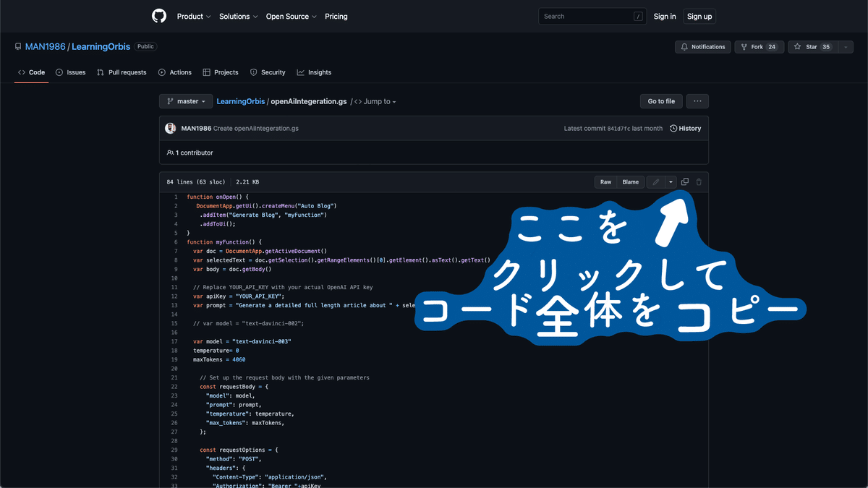Image resolution: width=868 pixels, height=488 pixels.
Task: Expand edit options caret next to pencil
Action: click(x=671, y=182)
